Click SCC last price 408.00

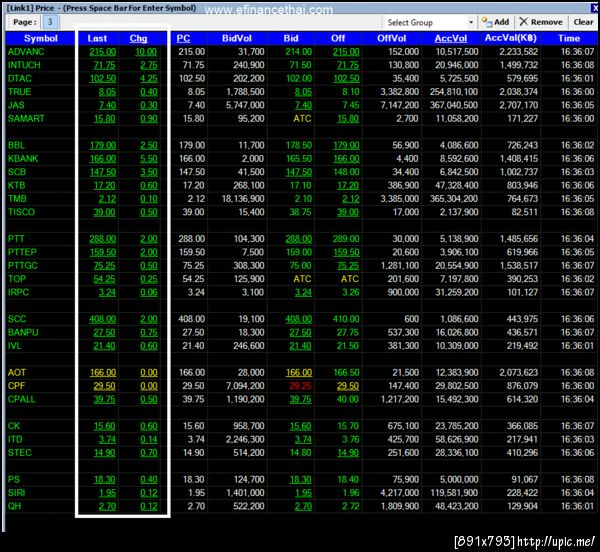103,319
